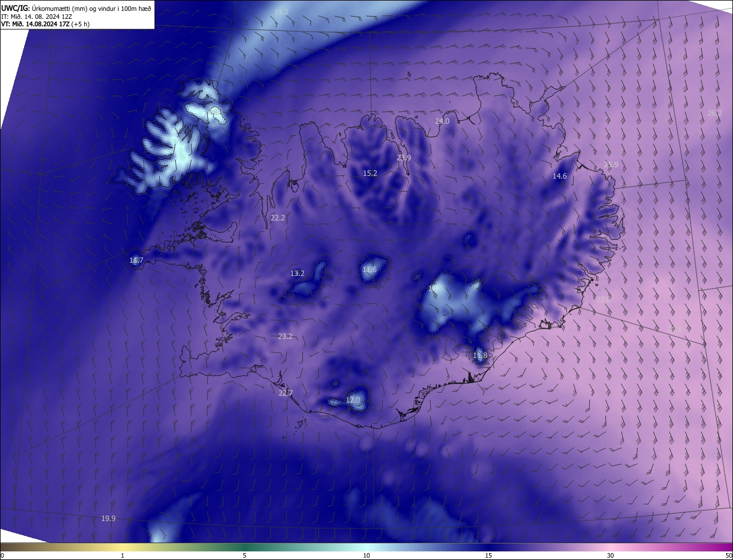Screen dimensions: 733x560
Task: Click the 11.8 value label
Action: pyautogui.click(x=480, y=356)
